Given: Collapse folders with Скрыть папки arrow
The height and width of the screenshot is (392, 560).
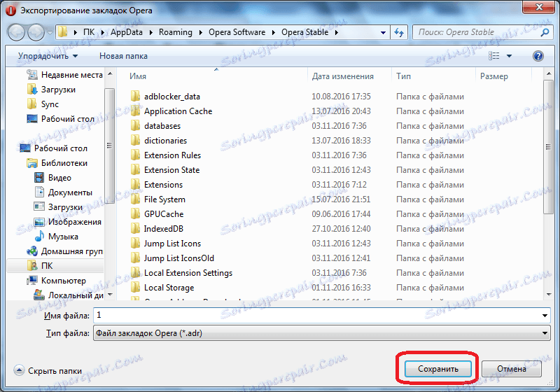Looking at the screenshot, I should [x=20, y=370].
